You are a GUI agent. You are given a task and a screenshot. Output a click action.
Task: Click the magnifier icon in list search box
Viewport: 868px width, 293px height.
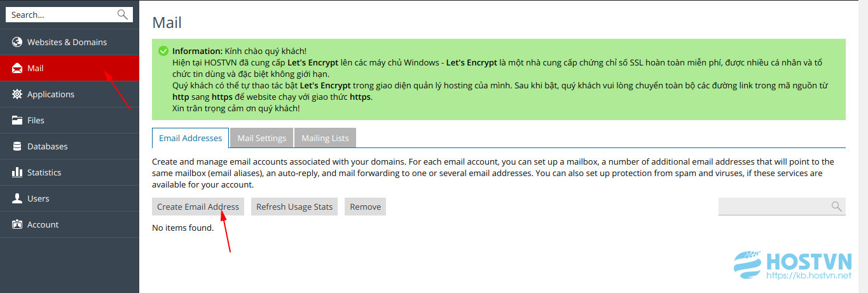pyautogui.click(x=836, y=207)
